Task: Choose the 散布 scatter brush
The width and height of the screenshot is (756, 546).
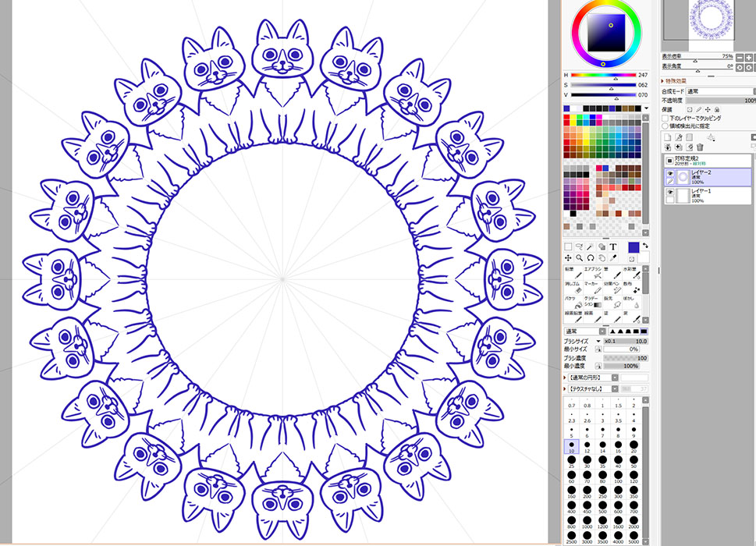Action: tap(632, 288)
